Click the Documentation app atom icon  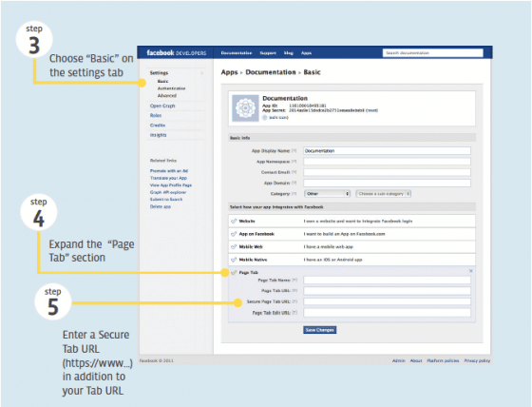pos(245,108)
